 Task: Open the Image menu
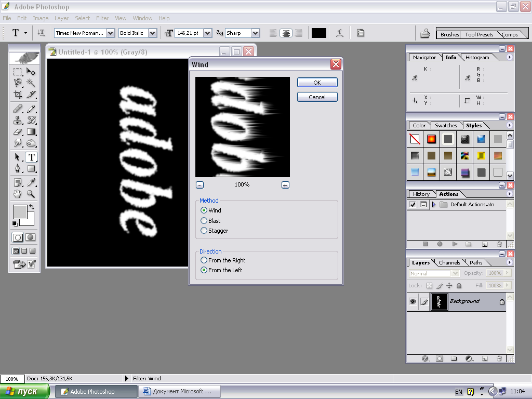[x=41, y=18]
